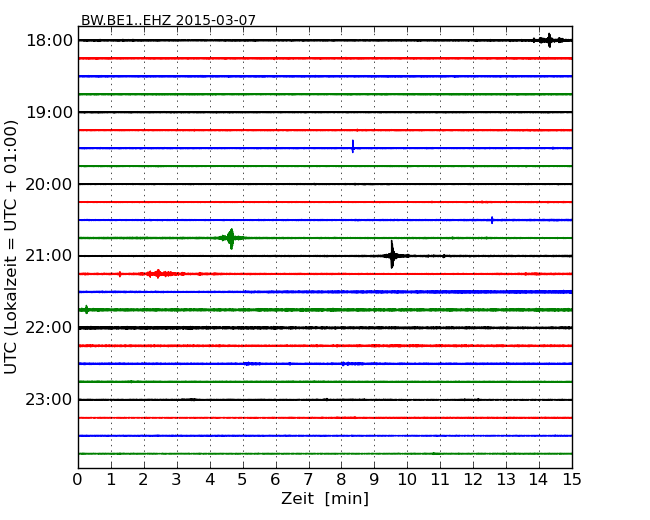
Task: Select the 18:00 time label
Action: click(x=49, y=41)
